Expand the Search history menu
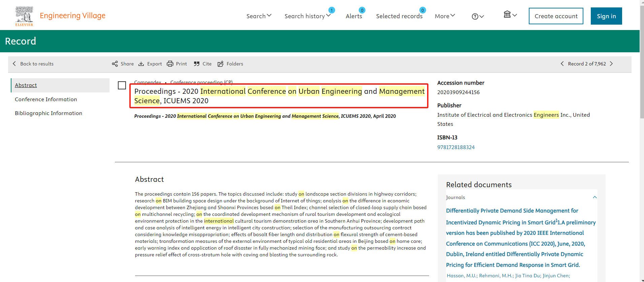Screen dimensions: 644x282 click(x=308, y=16)
